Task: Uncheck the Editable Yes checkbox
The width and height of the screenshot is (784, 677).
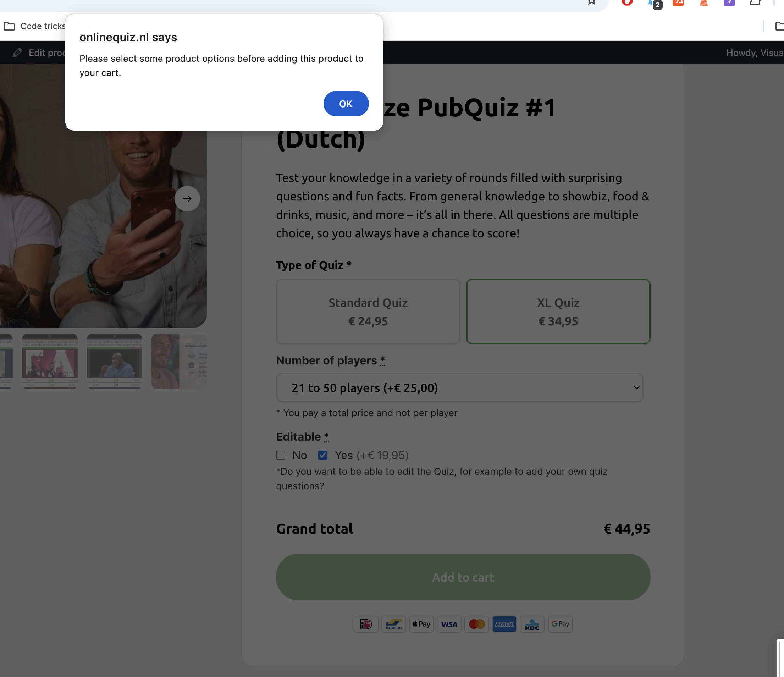Action: (x=323, y=455)
